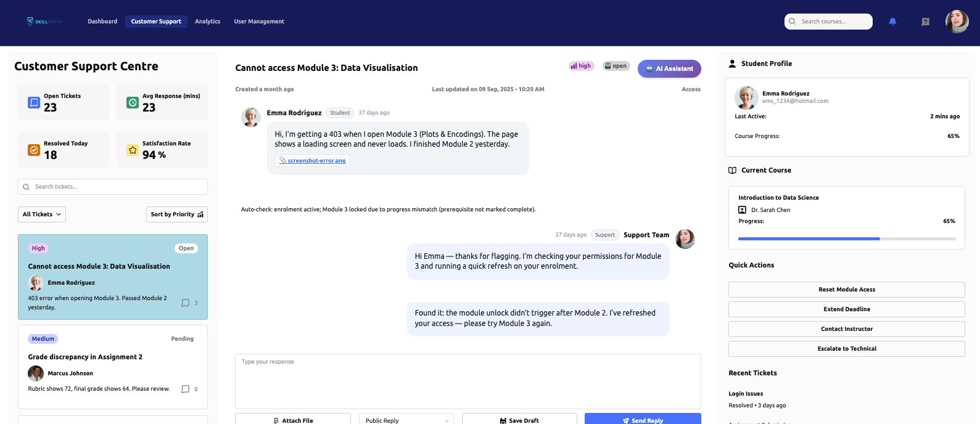Click the instructor icon beside Dr. Sarah Chen
The height and width of the screenshot is (424, 980).
pos(743,210)
